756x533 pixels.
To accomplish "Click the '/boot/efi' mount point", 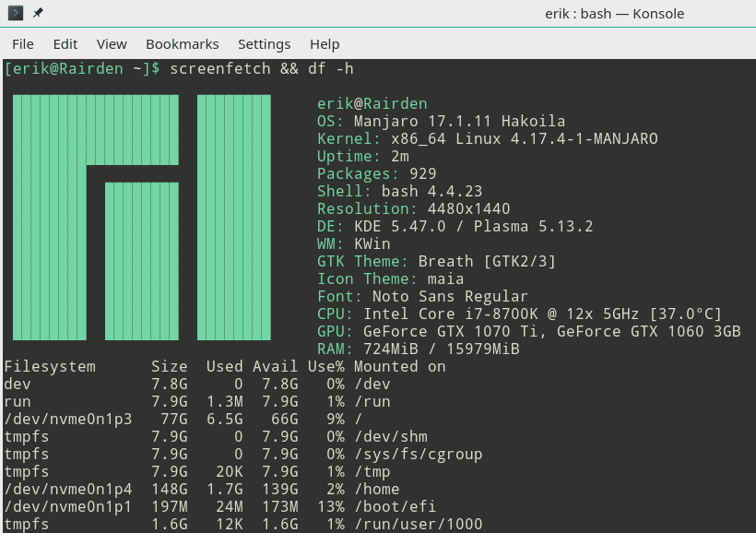I will pyautogui.click(x=396, y=507).
